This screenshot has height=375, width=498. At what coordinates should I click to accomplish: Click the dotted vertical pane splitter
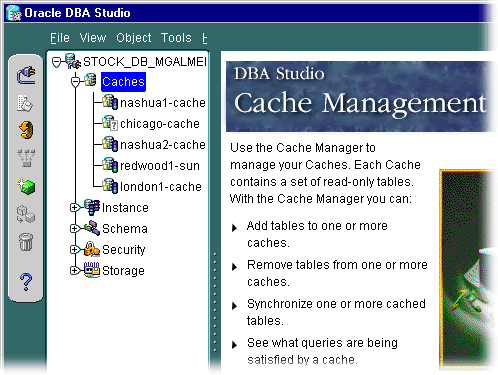pos(215,302)
